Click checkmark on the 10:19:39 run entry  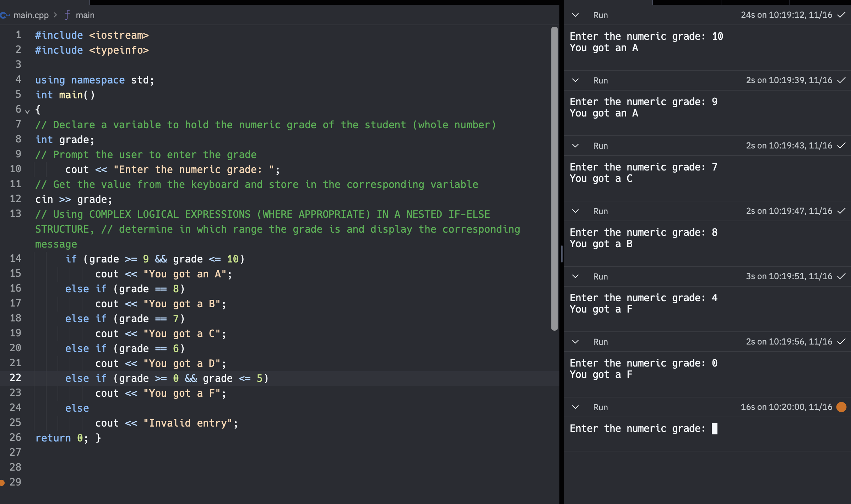coord(842,80)
